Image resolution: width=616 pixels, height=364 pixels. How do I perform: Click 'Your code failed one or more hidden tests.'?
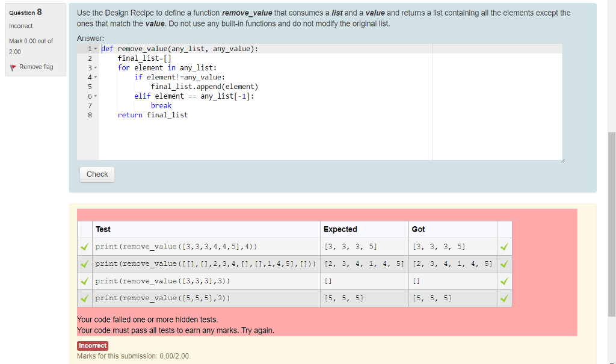coord(147,319)
